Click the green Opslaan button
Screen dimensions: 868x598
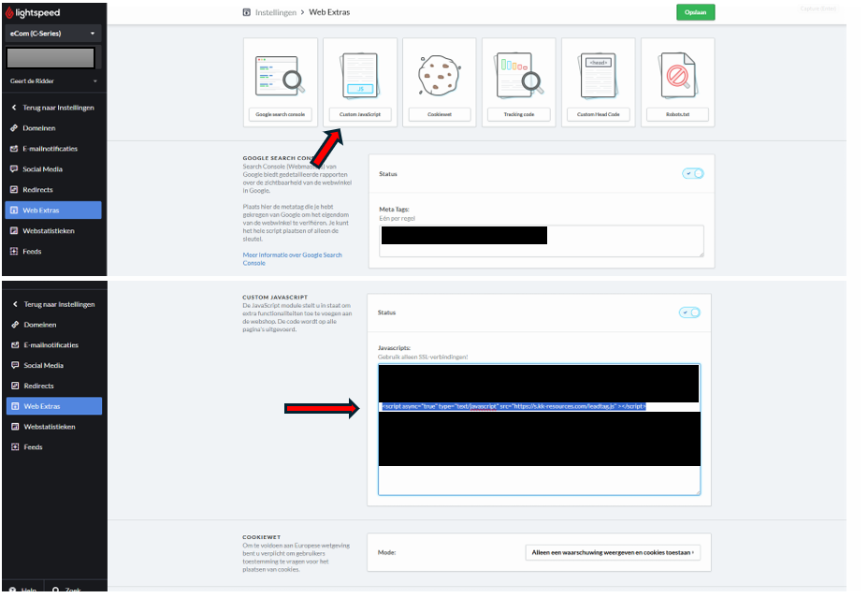(695, 12)
